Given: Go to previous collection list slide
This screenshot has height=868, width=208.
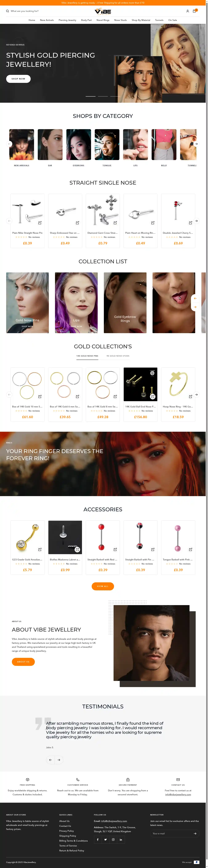Looking at the screenshot, I should pos(195,299).
